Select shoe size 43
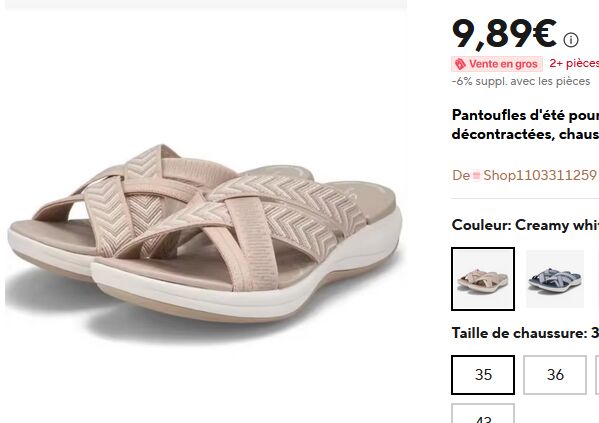 (483, 413)
